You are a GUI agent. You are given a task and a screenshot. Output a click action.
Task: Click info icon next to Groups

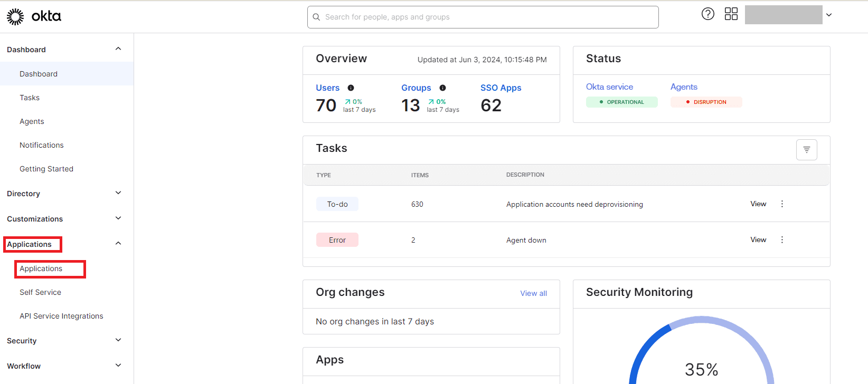tap(442, 88)
